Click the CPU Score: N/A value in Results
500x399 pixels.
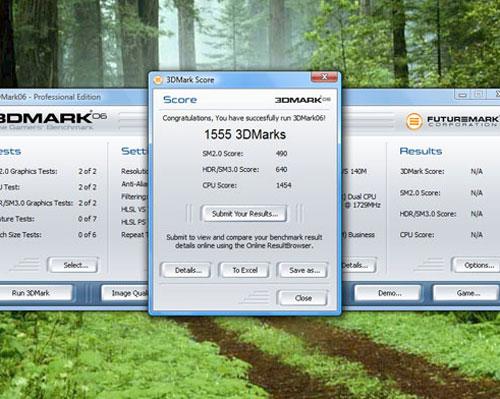(477, 235)
